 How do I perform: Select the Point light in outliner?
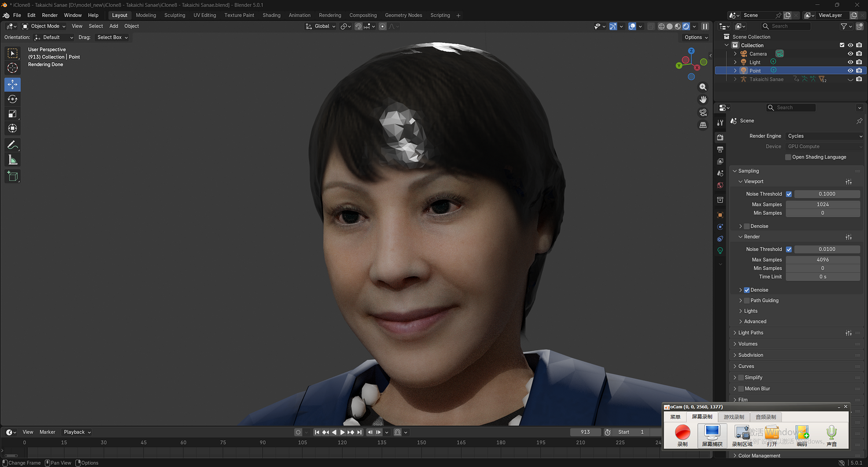(755, 71)
